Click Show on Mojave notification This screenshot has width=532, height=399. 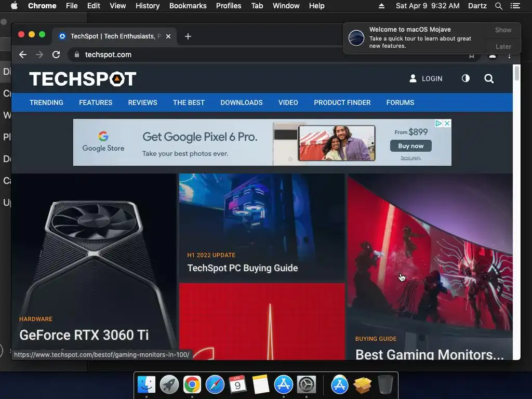pyautogui.click(x=503, y=30)
